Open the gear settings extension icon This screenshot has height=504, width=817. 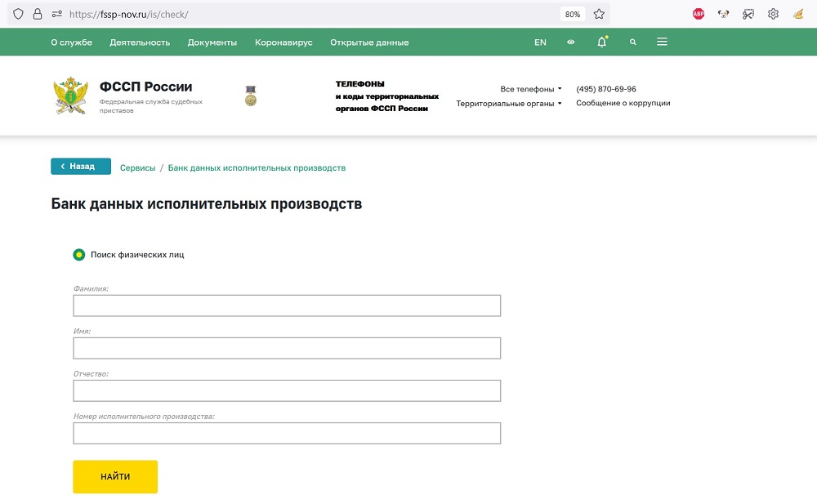click(773, 14)
